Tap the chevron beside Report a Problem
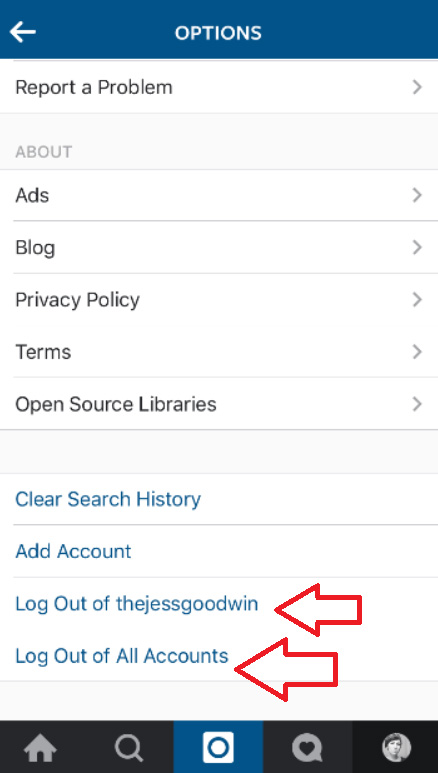The height and width of the screenshot is (773, 438). click(417, 87)
